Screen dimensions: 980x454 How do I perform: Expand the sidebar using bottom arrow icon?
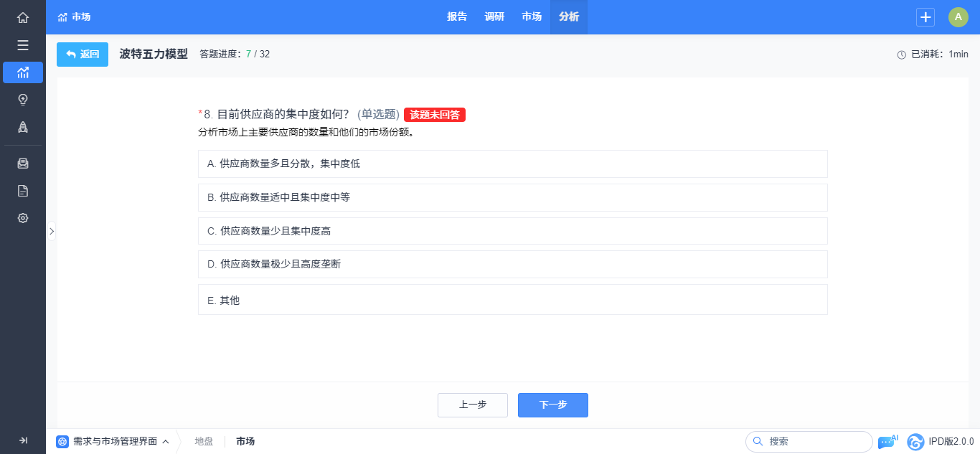click(23, 440)
